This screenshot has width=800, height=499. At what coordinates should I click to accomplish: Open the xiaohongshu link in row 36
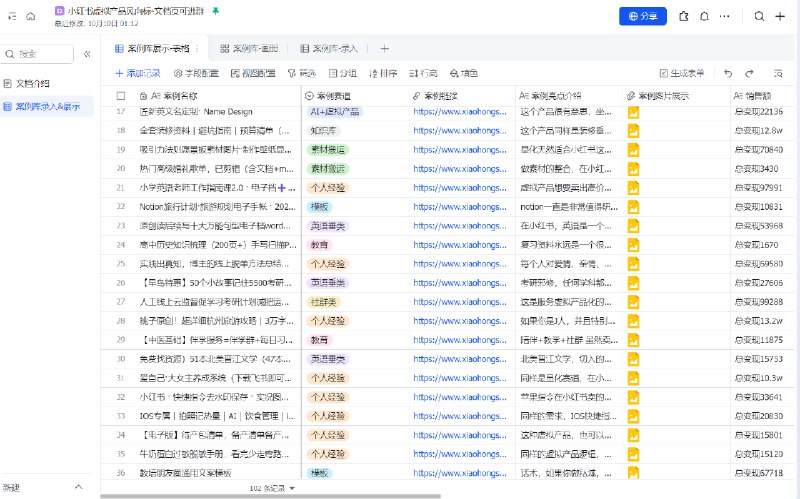[460, 473]
